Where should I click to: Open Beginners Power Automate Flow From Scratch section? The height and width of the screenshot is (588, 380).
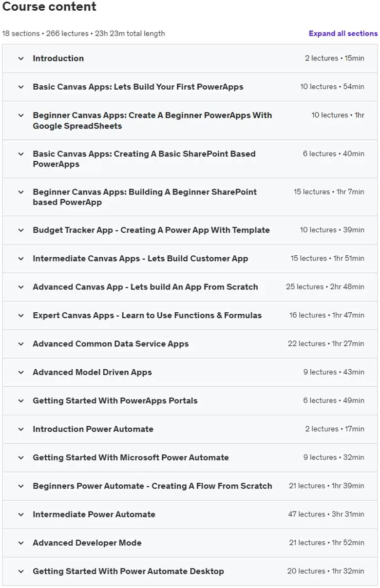click(190, 486)
